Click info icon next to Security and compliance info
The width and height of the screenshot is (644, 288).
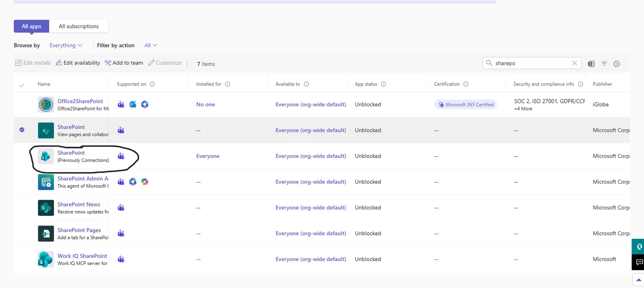[581, 84]
